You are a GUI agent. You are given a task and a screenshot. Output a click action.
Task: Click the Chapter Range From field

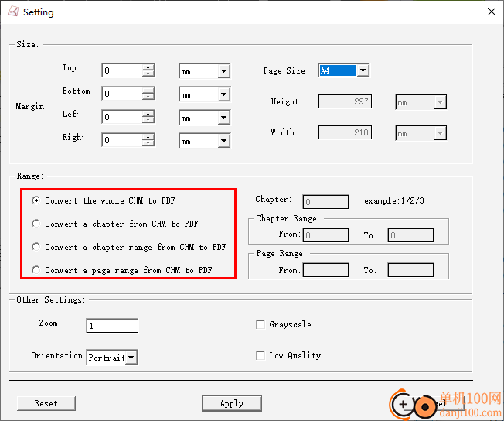pyautogui.click(x=325, y=235)
